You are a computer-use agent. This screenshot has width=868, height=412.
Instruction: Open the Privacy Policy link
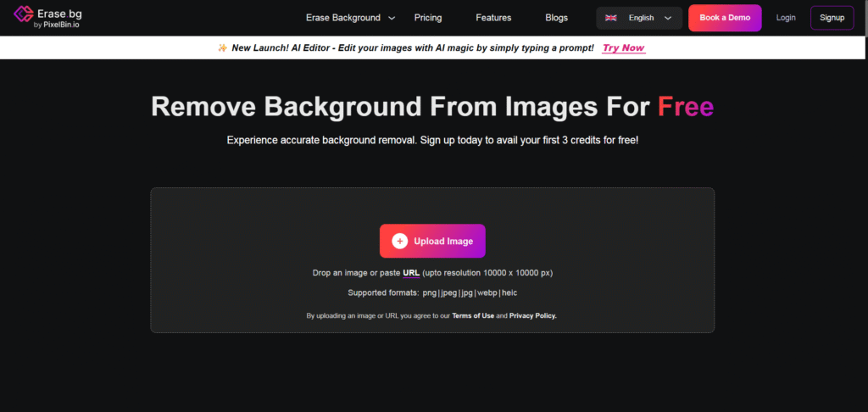(532, 315)
